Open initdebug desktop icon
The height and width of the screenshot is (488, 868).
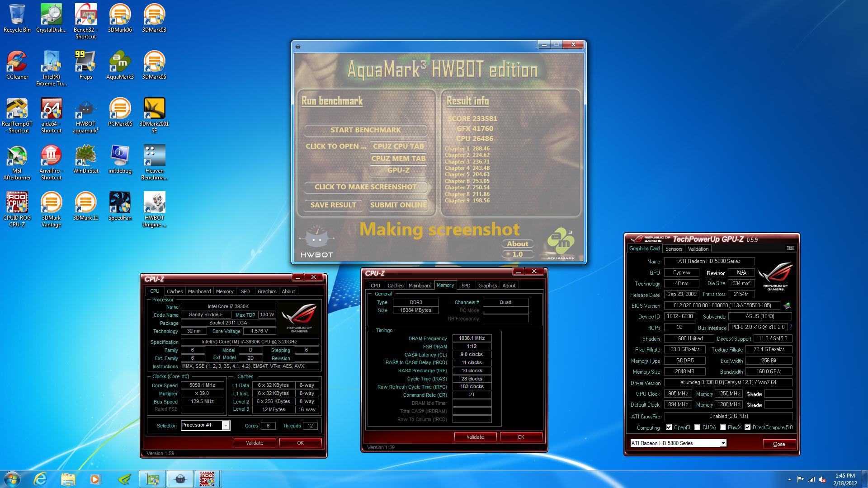(x=120, y=159)
